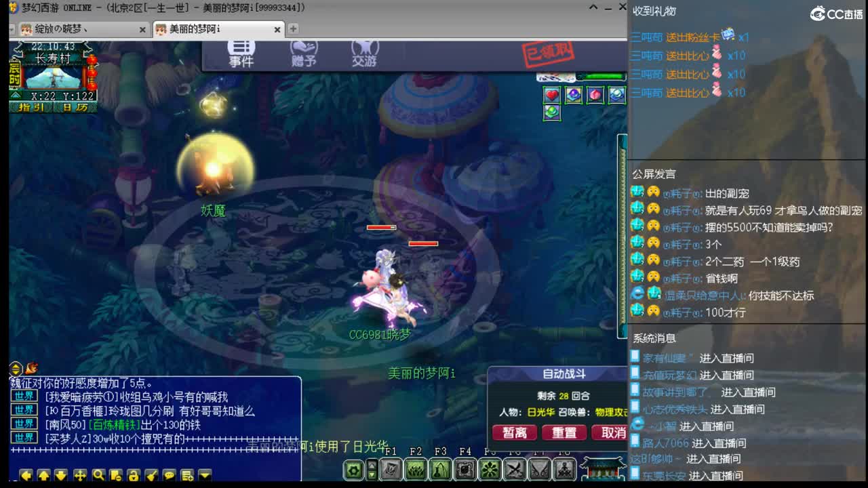Image resolution: width=868 pixels, height=488 pixels.
Task: Select the F5 flower skill shortcut icon
Action: coord(490,469)
